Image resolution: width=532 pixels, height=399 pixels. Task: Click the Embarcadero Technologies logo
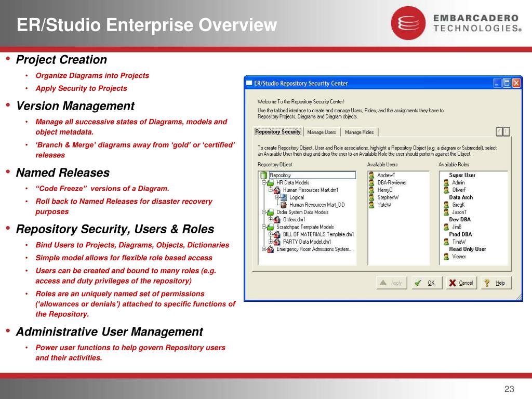[x=456, y=23]
